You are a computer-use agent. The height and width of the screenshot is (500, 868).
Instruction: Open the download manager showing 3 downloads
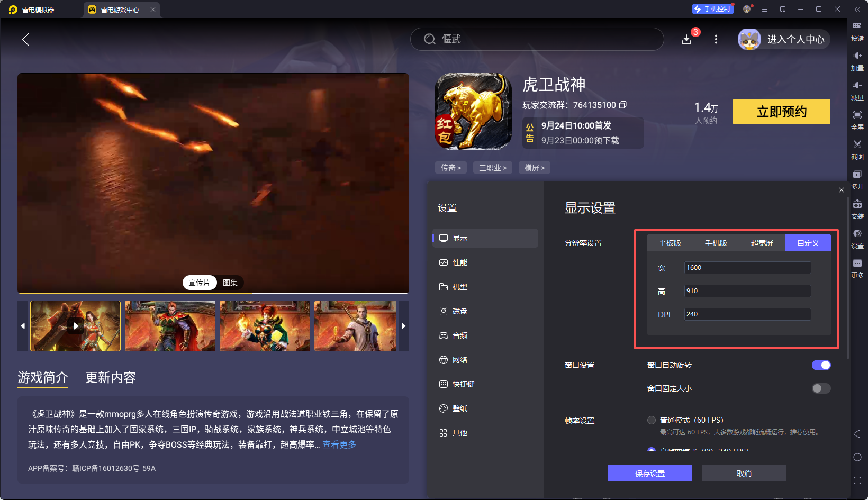[x=686, y=39]
